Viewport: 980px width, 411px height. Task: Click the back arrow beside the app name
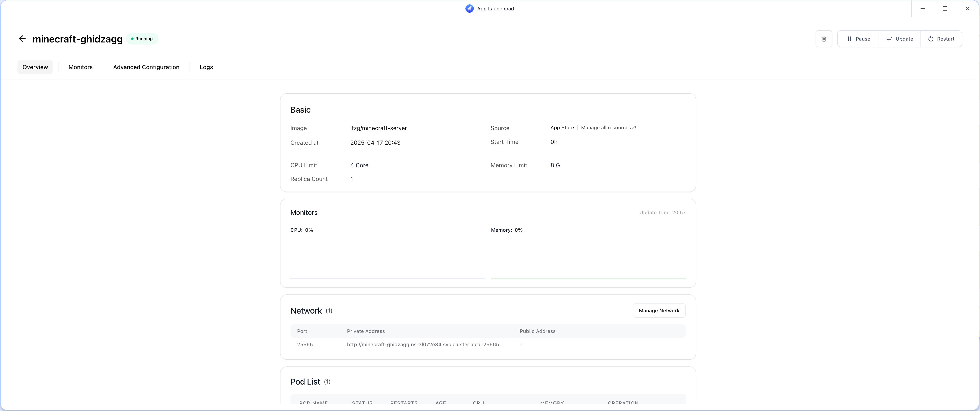22,39
